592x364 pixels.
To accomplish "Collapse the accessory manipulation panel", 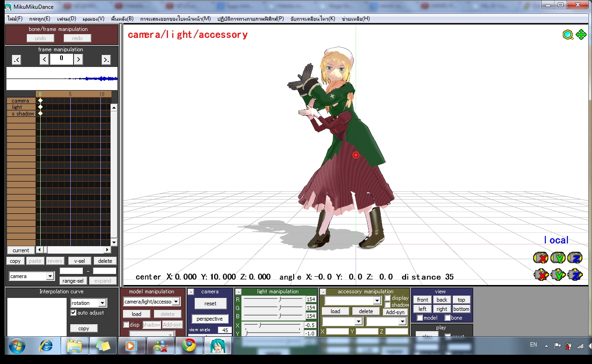I will click(x=323, y=292).
